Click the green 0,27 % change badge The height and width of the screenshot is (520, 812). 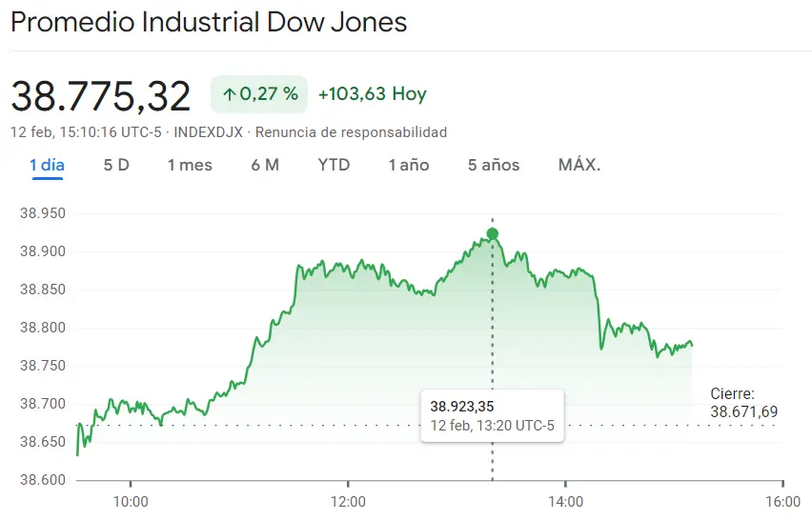pos(259,94)
